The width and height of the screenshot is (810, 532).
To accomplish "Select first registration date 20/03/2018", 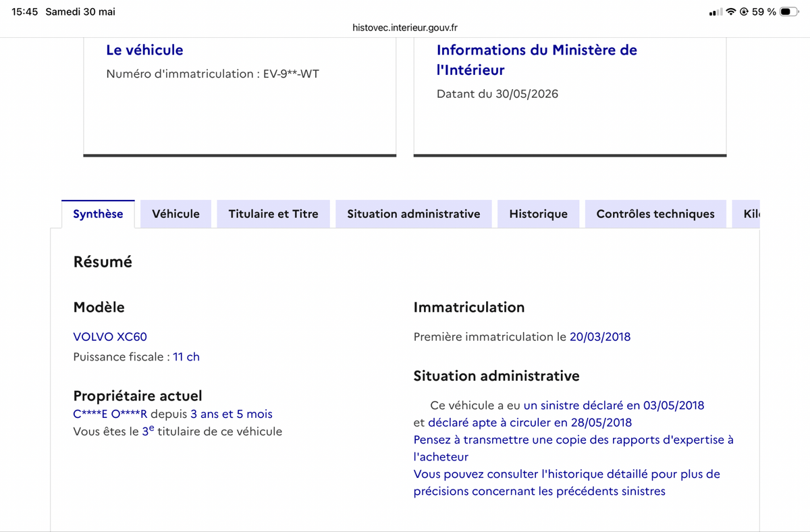I will pyautogui.click(x=600, y=337).
